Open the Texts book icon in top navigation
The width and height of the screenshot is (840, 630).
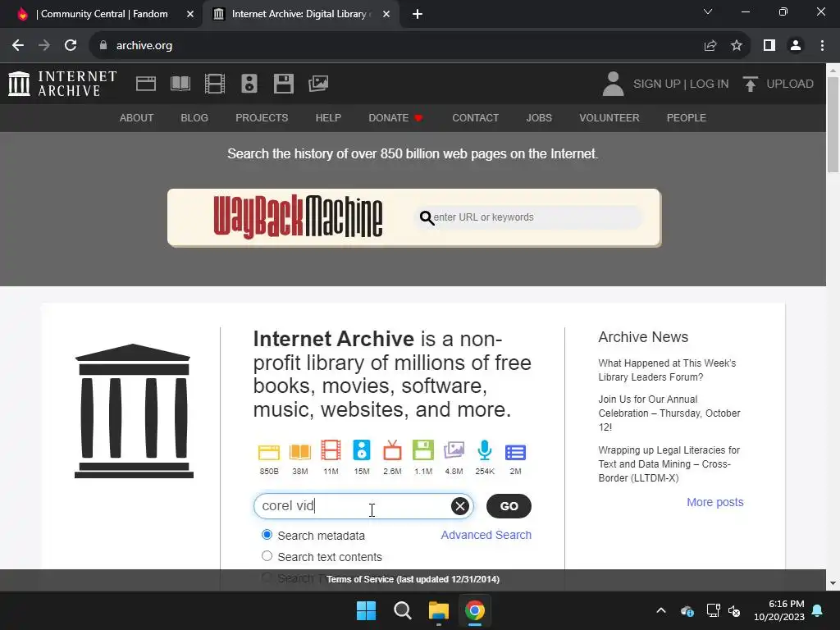click(x=180, y=84)
